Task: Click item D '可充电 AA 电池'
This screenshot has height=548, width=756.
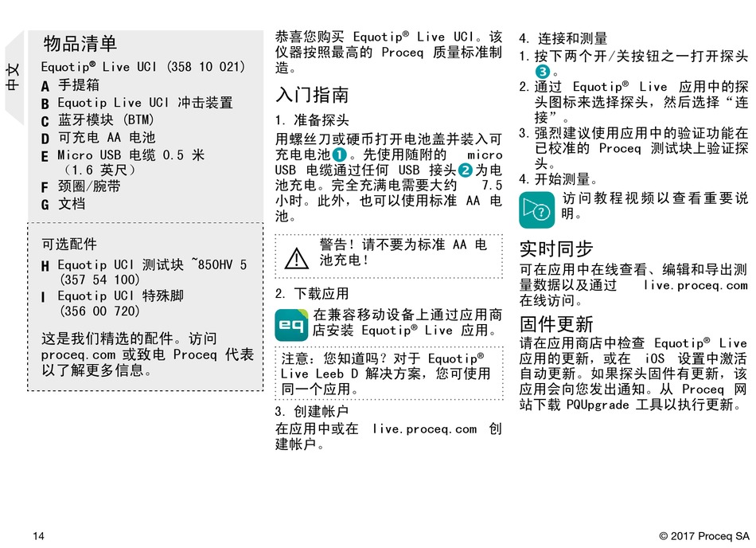Action: (99, 138)
